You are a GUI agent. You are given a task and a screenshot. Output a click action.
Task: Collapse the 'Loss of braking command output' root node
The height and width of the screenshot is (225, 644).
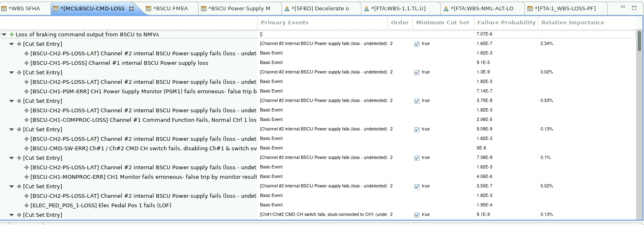(x=4, y=35)
